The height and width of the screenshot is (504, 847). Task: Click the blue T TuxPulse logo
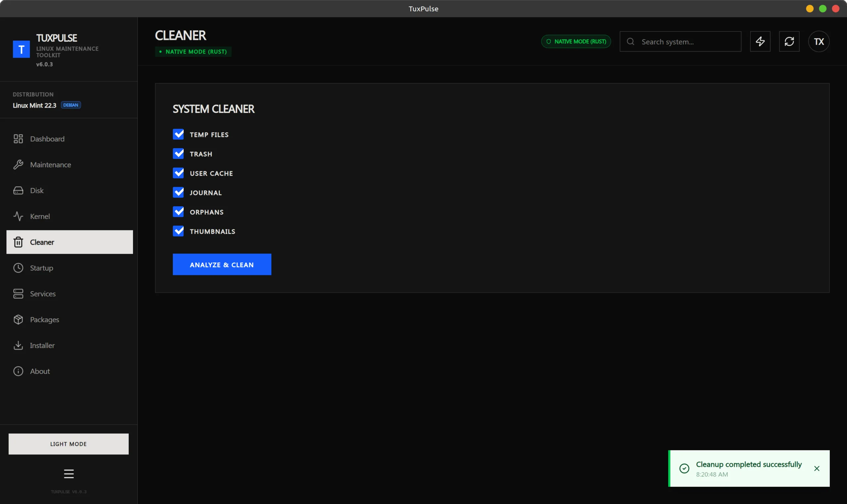21,49
